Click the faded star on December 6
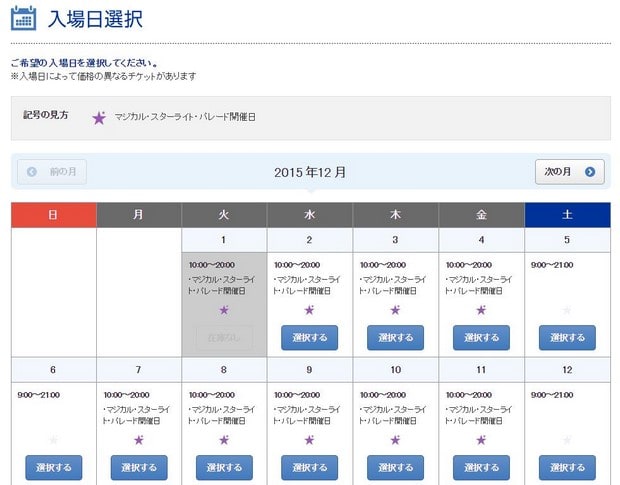 click(x=53, y=440)
